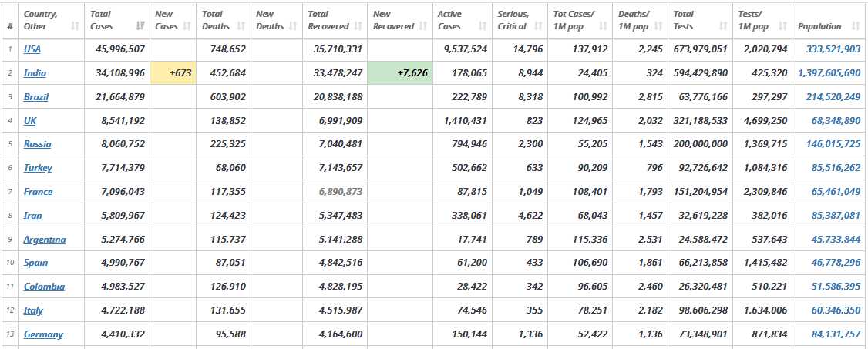Open the Turkey country link
The height and width of the screenshot is (349, 868).
(x=38, y=168)
